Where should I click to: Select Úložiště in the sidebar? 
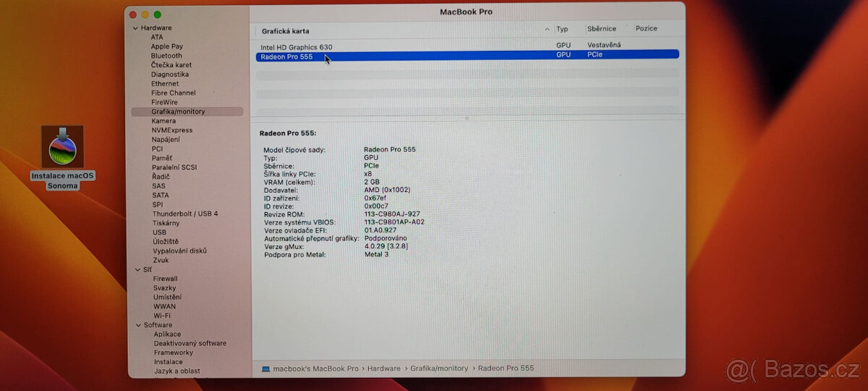point(166,241)
